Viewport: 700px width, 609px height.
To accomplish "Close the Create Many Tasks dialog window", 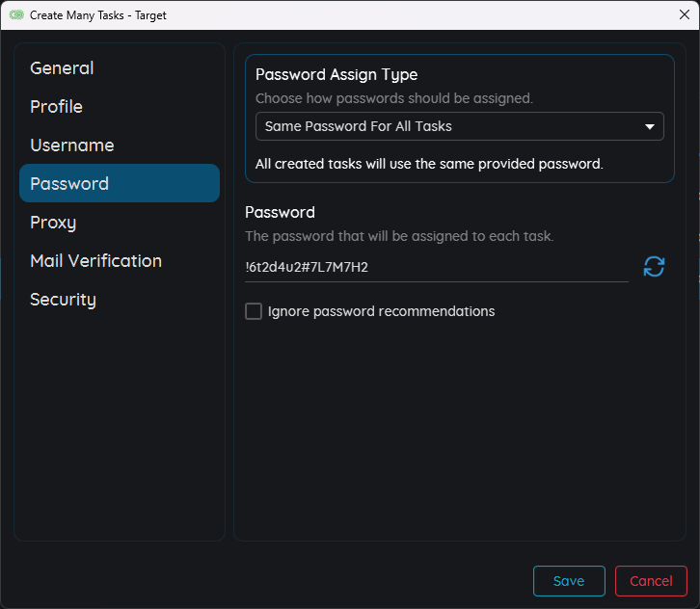I will [x=684, y=14].
